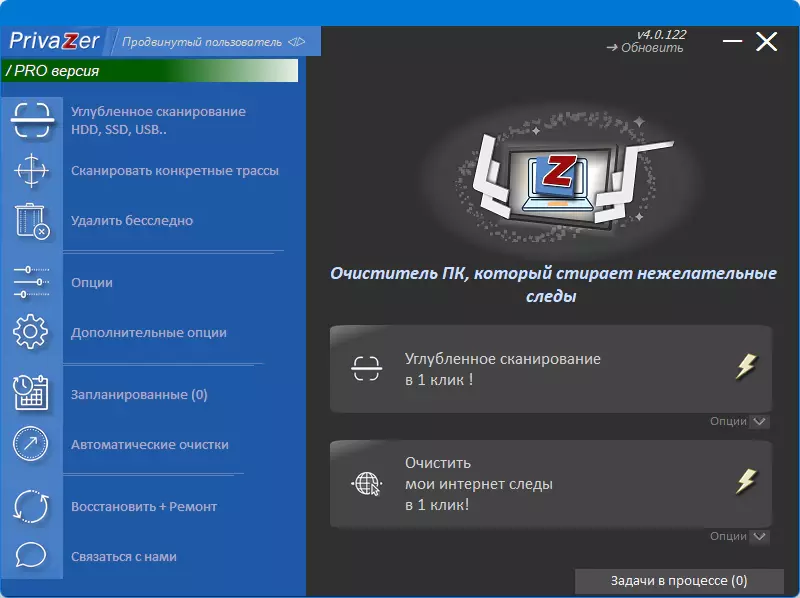This screenshot has height=598, width=800.
Task: Open Автоматические очистки
Action: (x=149, y=444)
